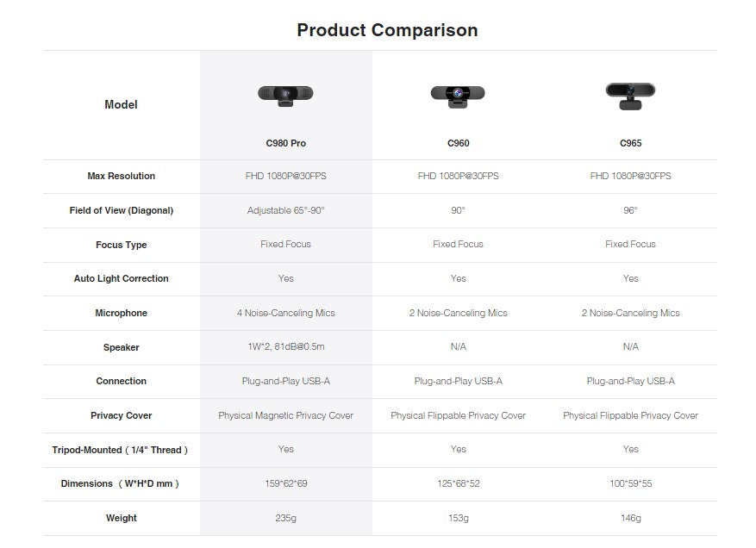Select the Tripod-Mounted row label
The height and width of the screenshot is (548, 756).
(122, 450)
